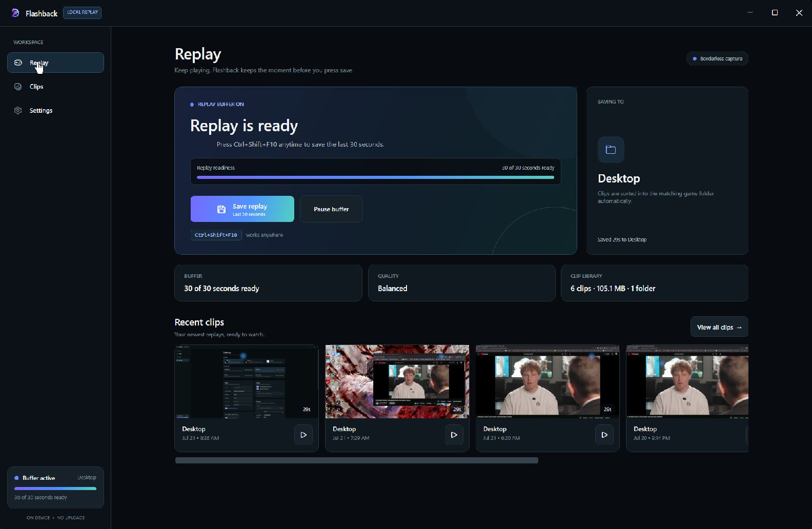Click the 'Saved 29s to Desktop' text
Image resolution: width=812 pixels, height=529 pixels.
622,239
